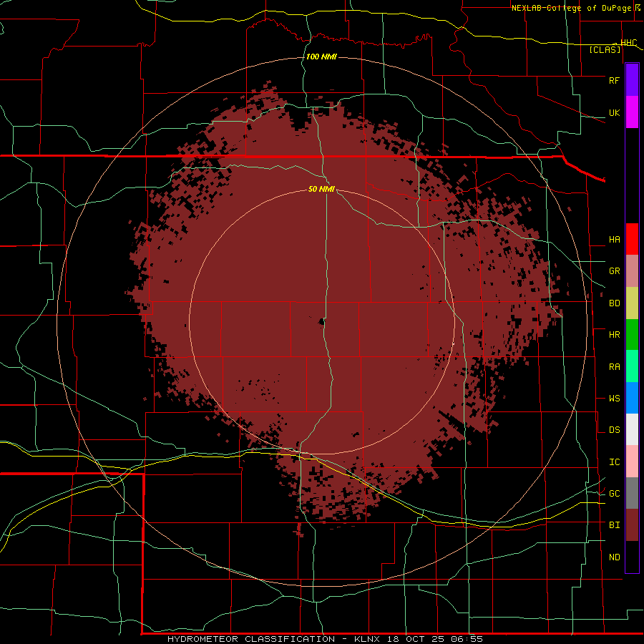
Task: Click the HA legend label
Action: pos(614,240)
